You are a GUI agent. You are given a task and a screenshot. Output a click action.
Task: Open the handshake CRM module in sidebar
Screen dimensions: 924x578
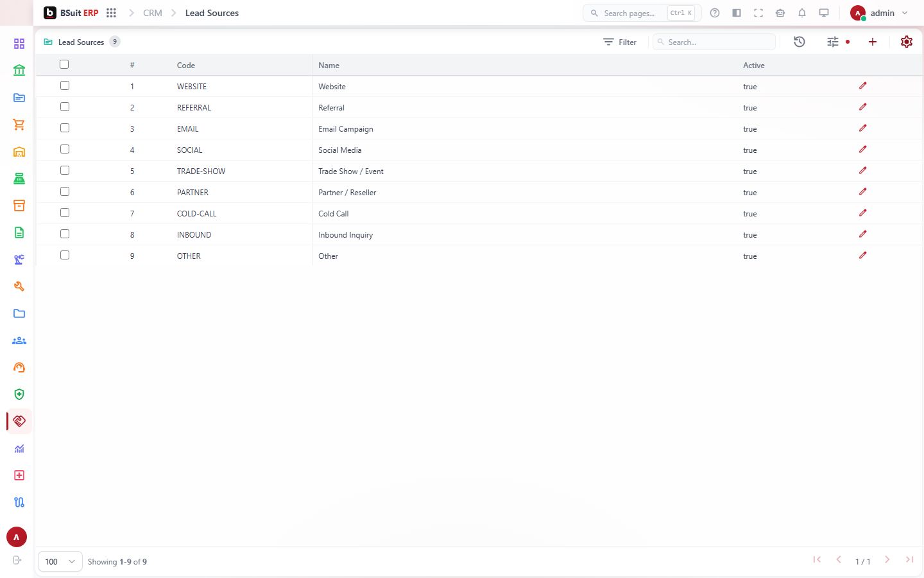point(19,421)
